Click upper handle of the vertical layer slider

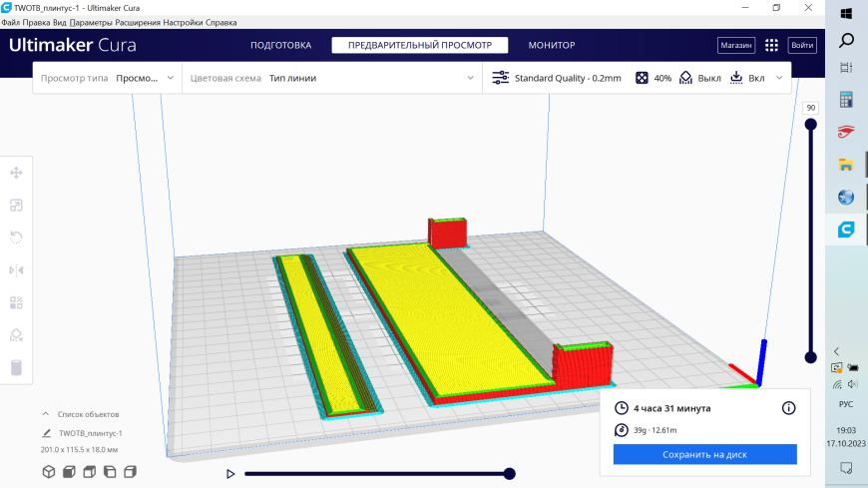coord(810,125)
